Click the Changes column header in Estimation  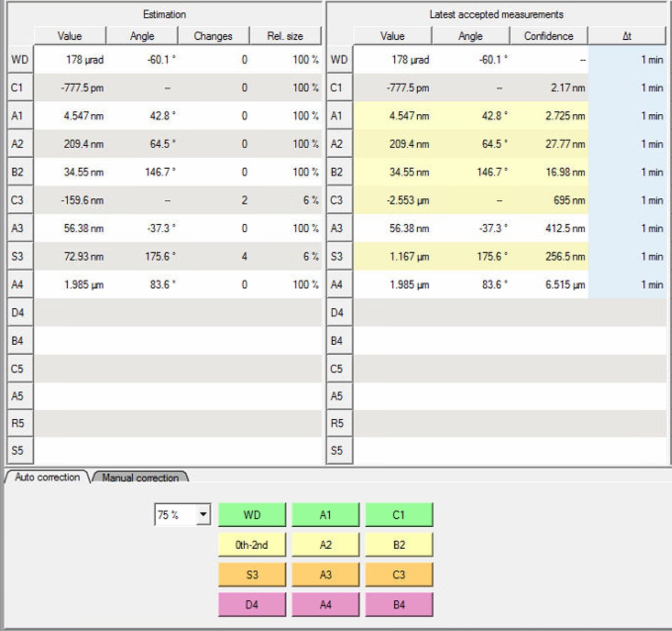tap(213, 36)
